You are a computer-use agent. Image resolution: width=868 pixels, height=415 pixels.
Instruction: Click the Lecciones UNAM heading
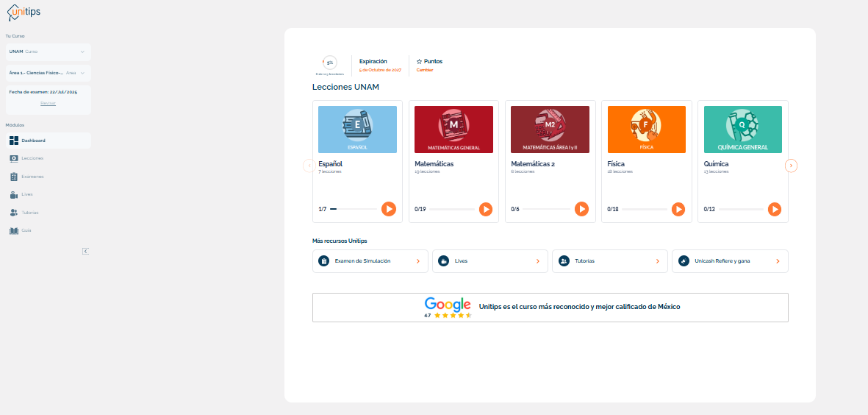(x=346, y=87)
